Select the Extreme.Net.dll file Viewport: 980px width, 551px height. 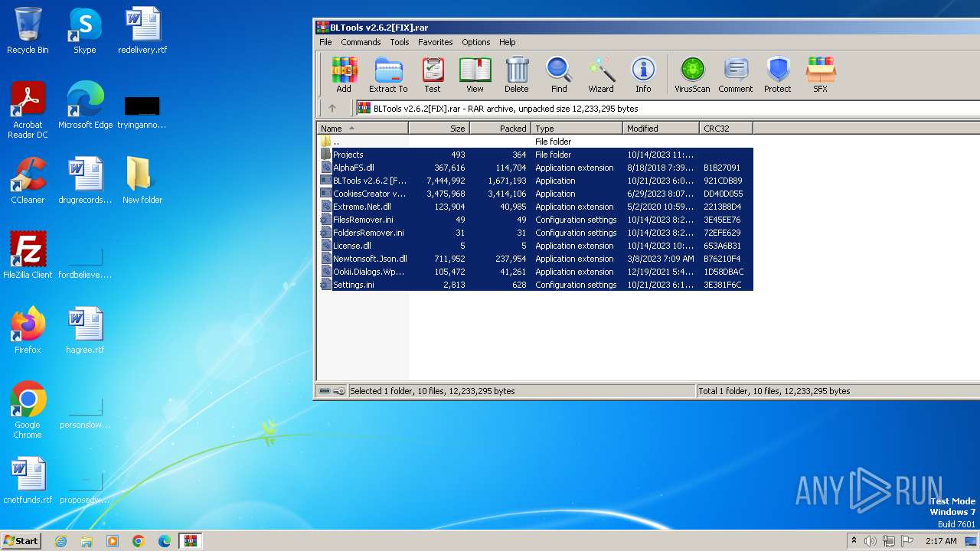[535, 207]
